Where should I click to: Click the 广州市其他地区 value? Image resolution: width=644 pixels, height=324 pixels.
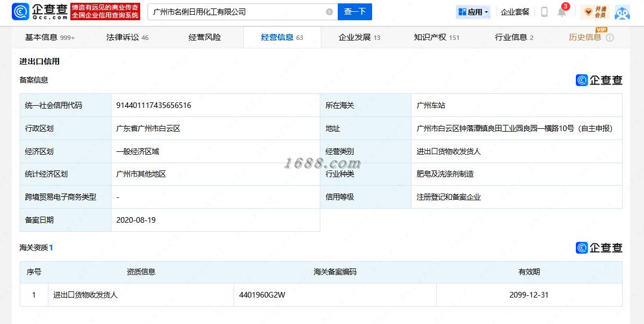click(x=141, y=174)
